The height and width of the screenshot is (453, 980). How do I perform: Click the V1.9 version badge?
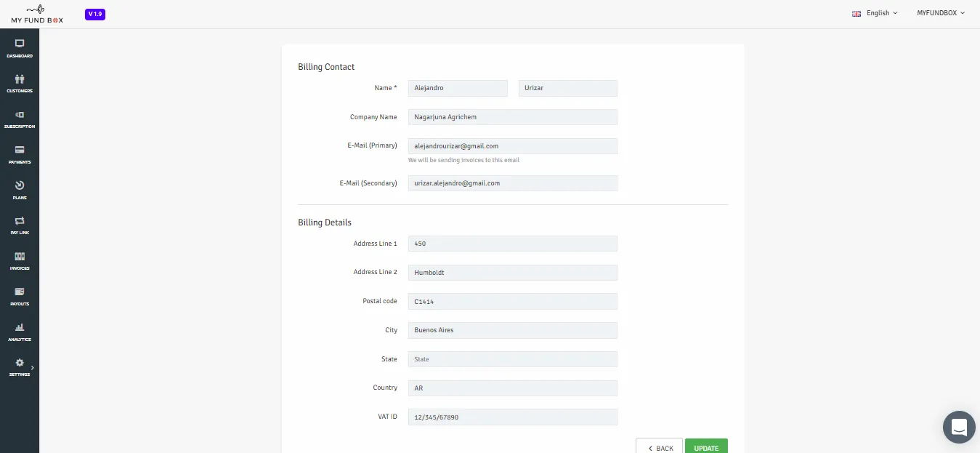coord(95,14)
